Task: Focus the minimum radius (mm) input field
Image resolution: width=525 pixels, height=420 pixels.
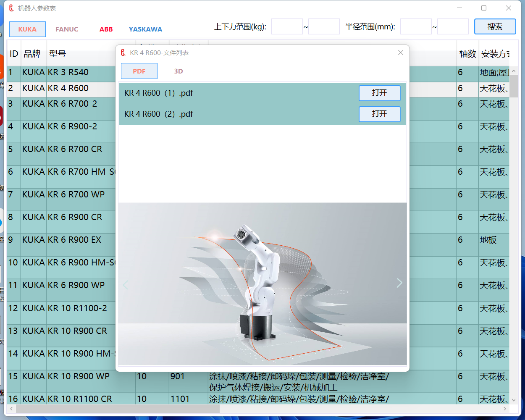Action: point(416,26)
